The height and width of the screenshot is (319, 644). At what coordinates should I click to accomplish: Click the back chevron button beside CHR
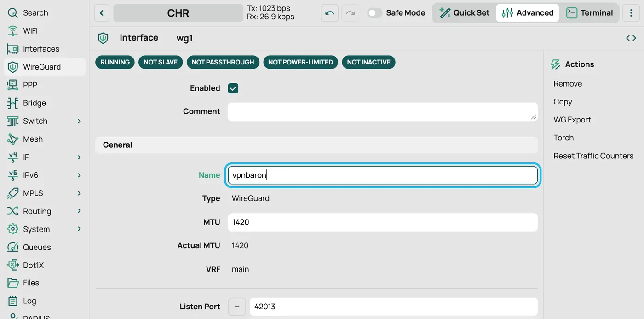[x=102, y=13]
